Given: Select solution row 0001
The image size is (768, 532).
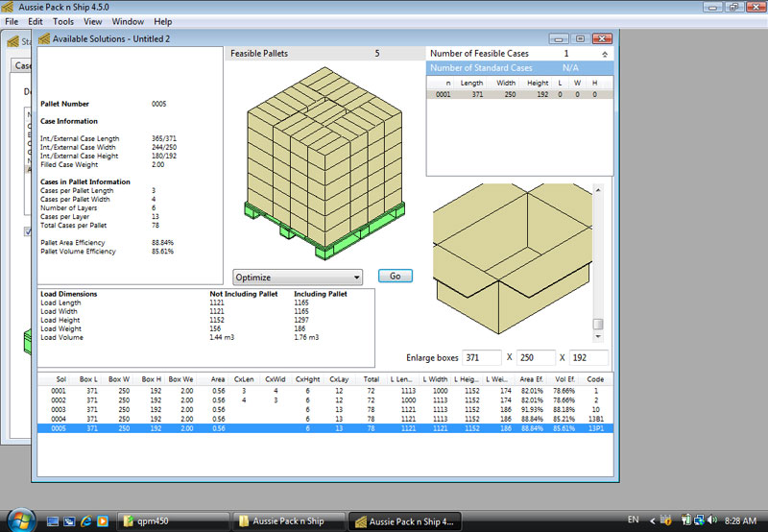Looking at the screenshot, I should pyautogui.click(x=325, y=391).
